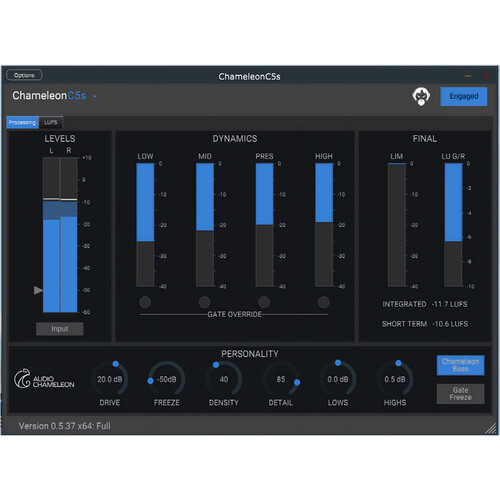Click the Audio Chameleon logo
Viewport: 500px width, 500px height.
tap(44, 379)
